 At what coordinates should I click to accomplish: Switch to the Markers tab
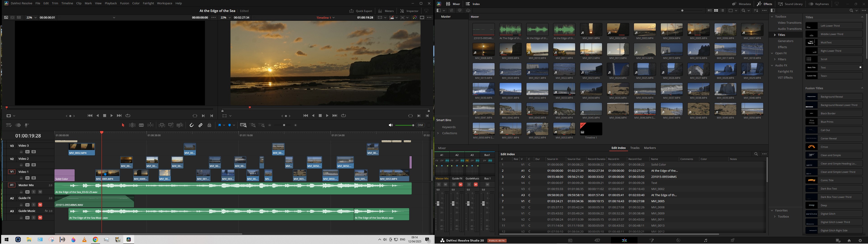pyautogui.click(x=650, y=148)
